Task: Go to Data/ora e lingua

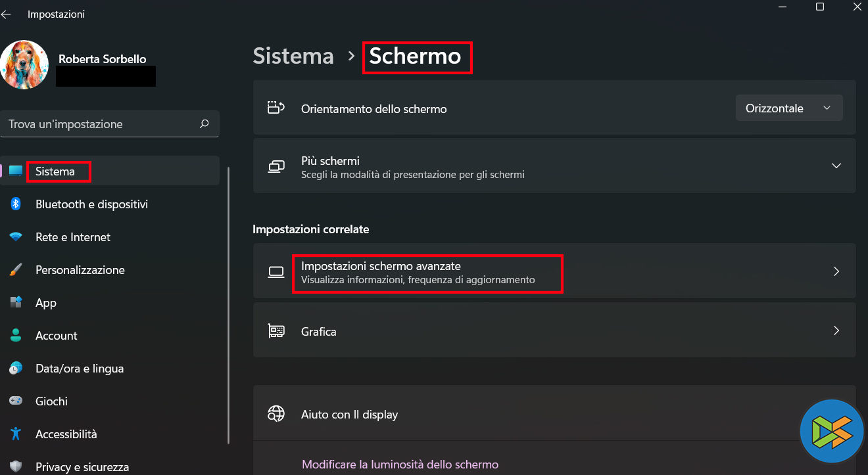Action: tap(80, 369)
